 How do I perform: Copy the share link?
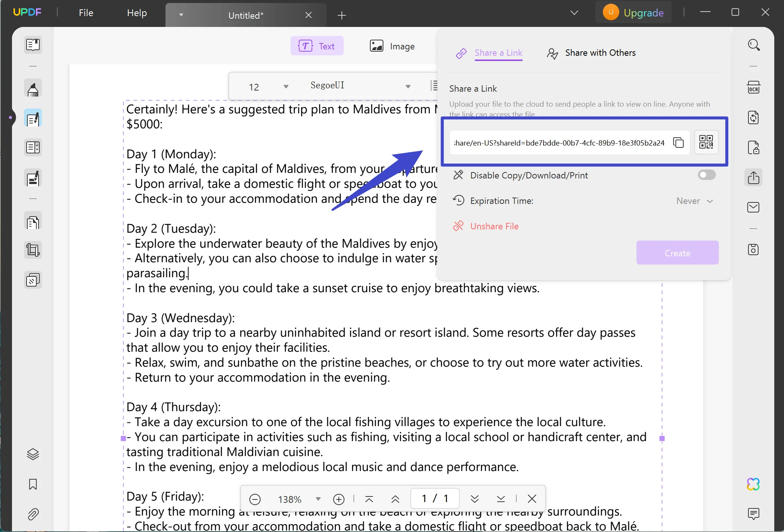coord(678,143)
